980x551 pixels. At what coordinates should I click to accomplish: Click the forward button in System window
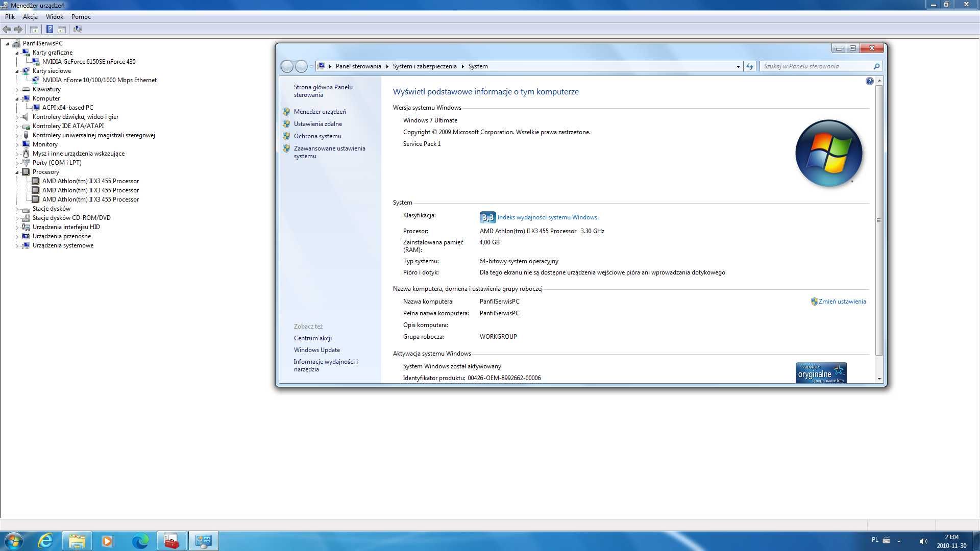click(x=302, y=66)
